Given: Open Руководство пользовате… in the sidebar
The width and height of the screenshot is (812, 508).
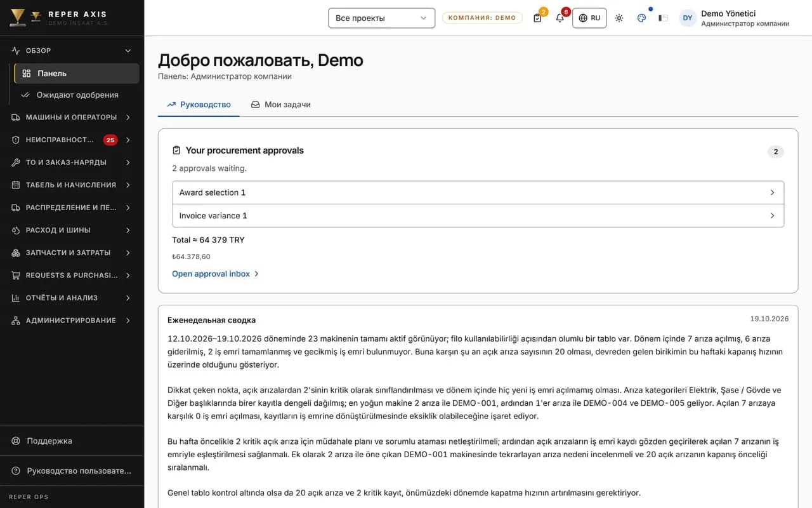Looking at the screenshot, I should tap(72, 471).
